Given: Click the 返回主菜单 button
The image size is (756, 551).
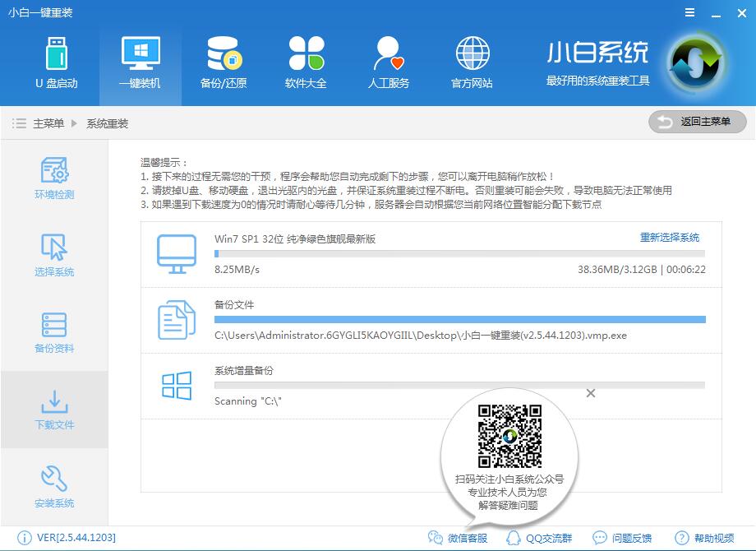Looking at the screenshot, I should coord(697,122).
